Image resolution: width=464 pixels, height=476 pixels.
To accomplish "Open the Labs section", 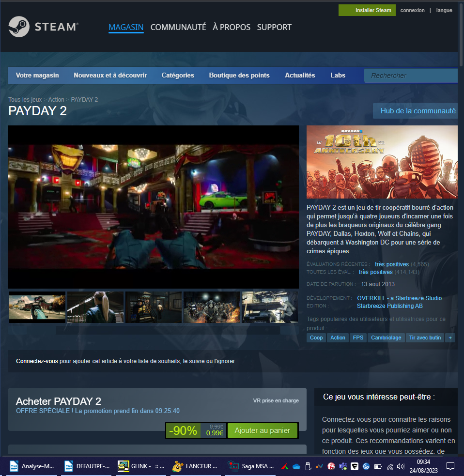I will [x=338, y=75].
